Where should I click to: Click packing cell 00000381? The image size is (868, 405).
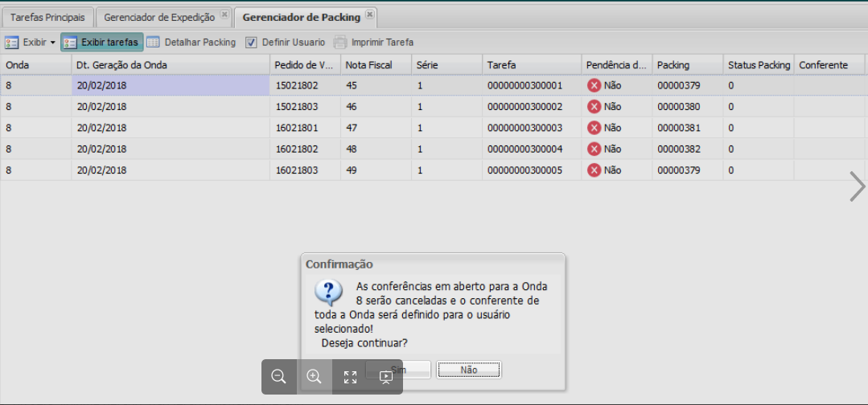(x=688, y=128)
